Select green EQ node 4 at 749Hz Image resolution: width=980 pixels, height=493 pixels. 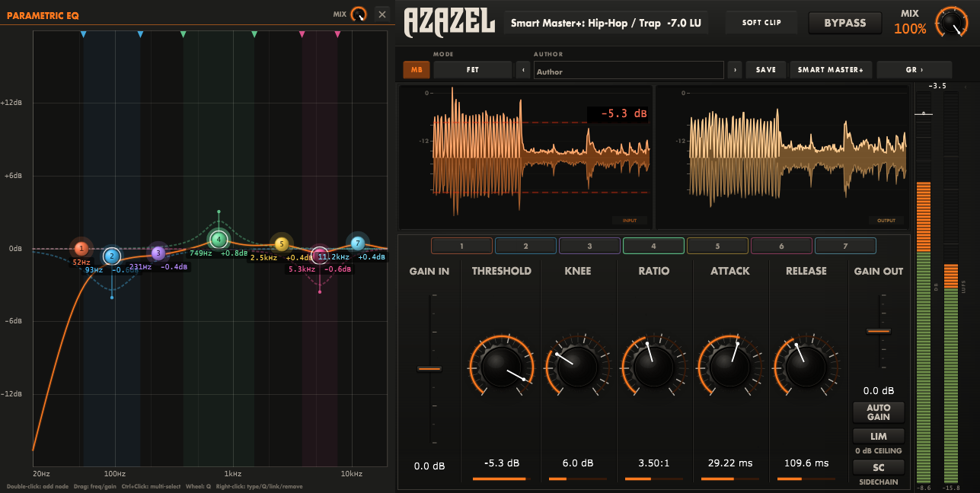point(219,240)
